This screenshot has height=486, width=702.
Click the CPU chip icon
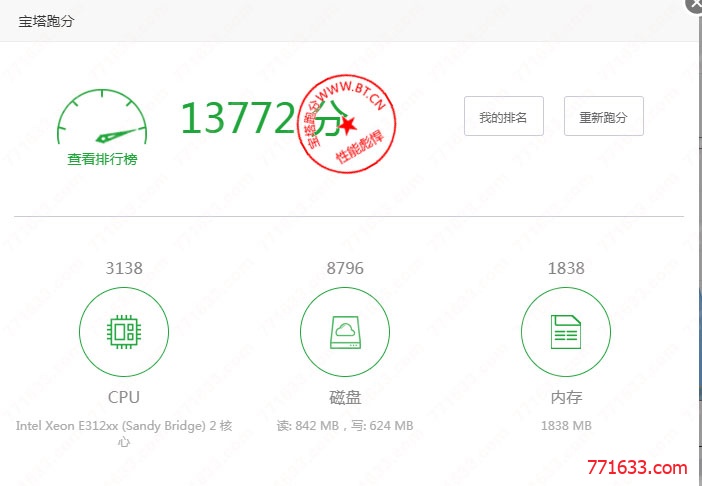coord(124,332)
